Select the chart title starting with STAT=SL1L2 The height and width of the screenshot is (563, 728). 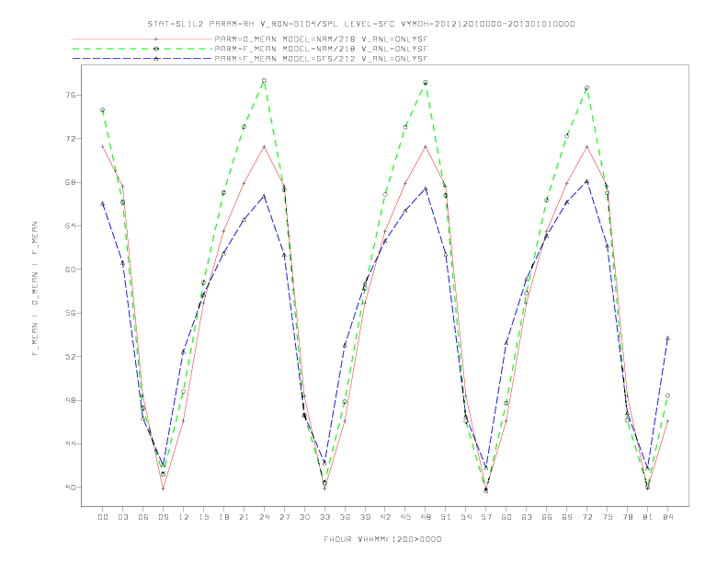(361, 24)
